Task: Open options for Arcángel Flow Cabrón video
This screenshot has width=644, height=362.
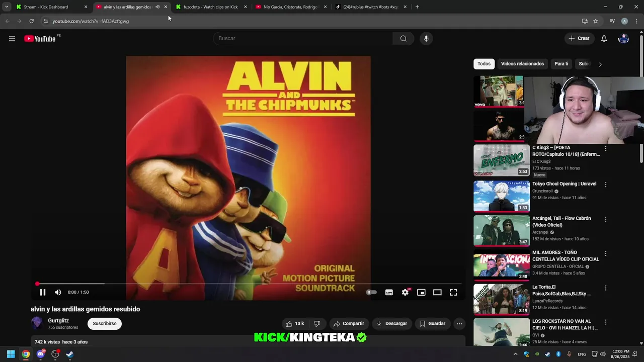Action: [606, 220]
